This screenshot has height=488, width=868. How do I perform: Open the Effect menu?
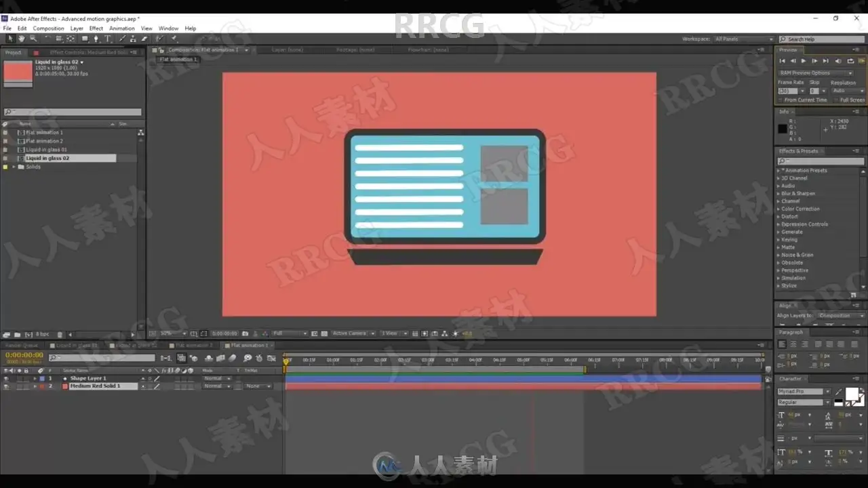pos(96,28)
